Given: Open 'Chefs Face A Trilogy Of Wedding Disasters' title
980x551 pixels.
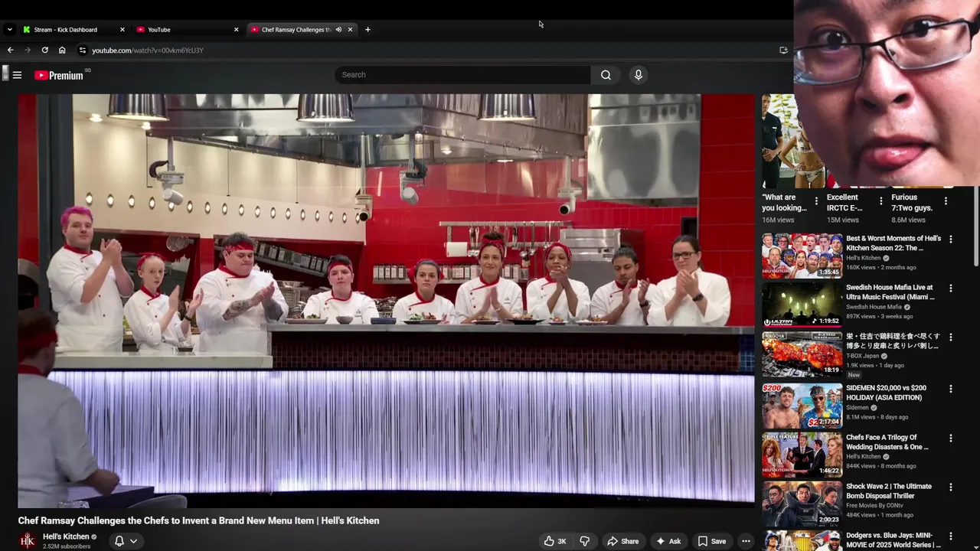Looking at the screenshot, I should pyautogui.click(x=887, y=442).
